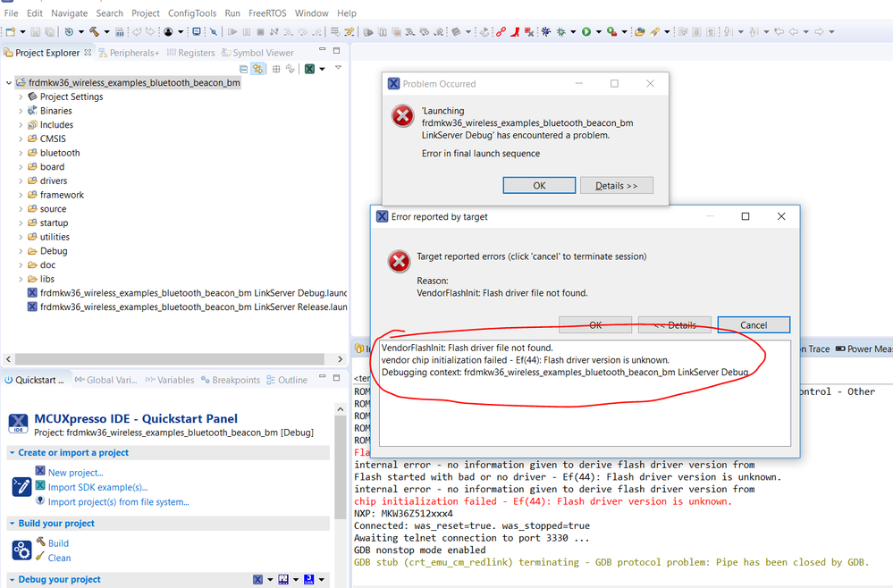Open dropdown beside J-Link debug icon
Screen dimensions: 893x588
coord(321,579)
